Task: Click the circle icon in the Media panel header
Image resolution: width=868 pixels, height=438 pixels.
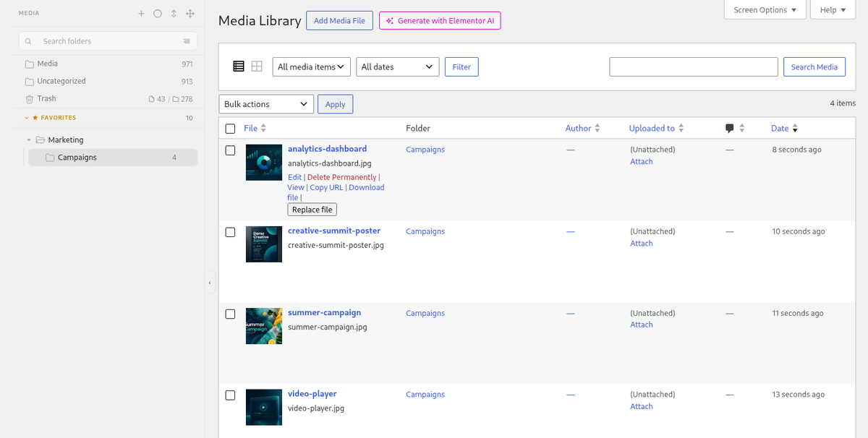Action: [x=158, y=14]
